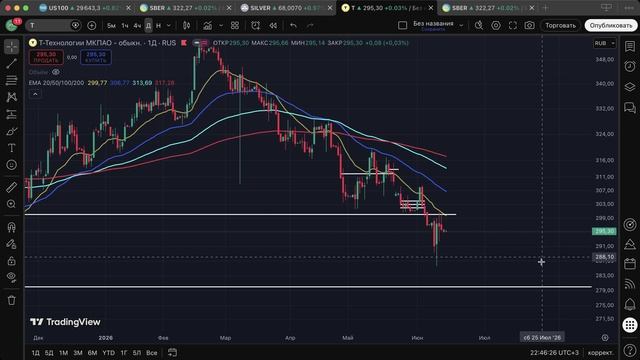Open the alerts panel in right sidebar
The width and height of the screenshot is (640, 360).
tap(630, 66)
